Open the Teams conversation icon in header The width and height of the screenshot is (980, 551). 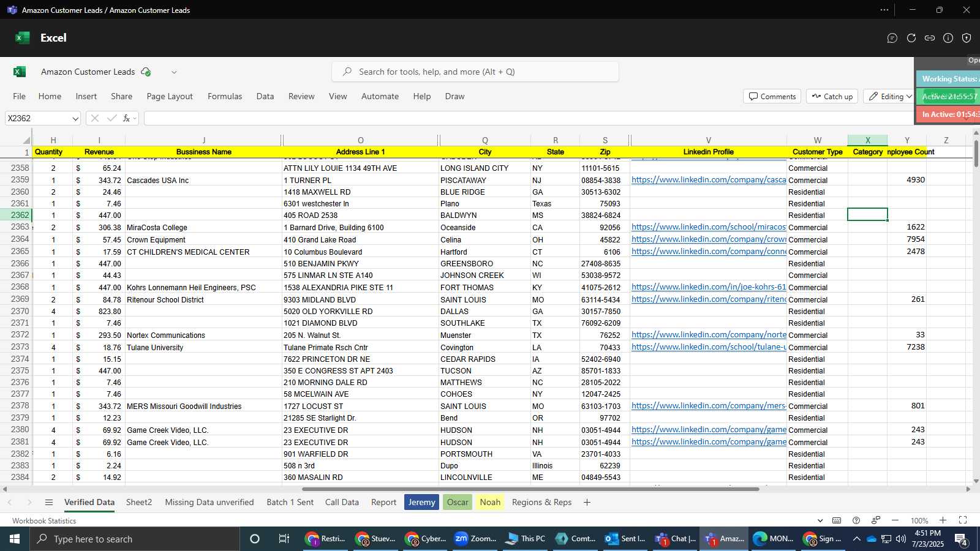892,38
